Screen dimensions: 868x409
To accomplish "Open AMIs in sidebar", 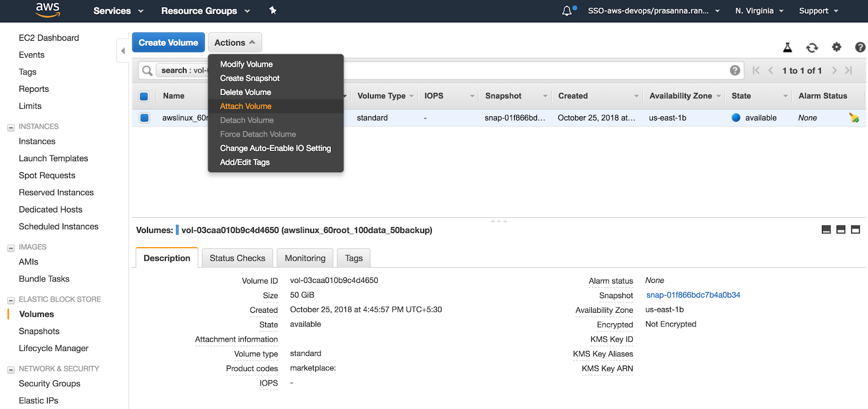I will click(x=28, y=262).
